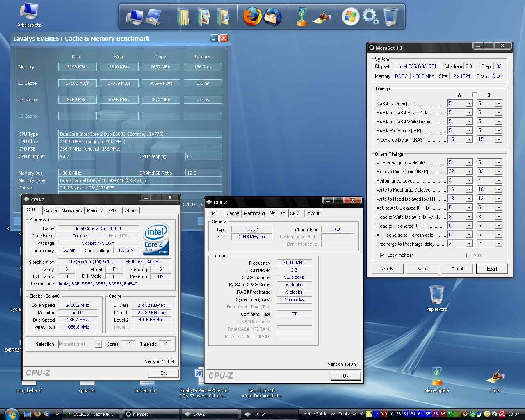This screenshot has width=525, height=420.
Task: Click the Windows Start orb
Action: pyautogui.click(x=11, y=414)
